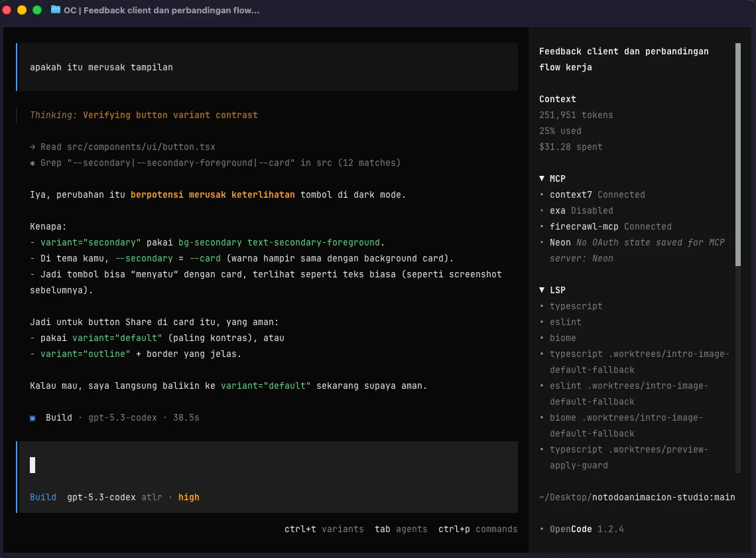Open the commands palette via ctrl+p commands label
This screenshot has height=558, width=756.
point(477,529)
